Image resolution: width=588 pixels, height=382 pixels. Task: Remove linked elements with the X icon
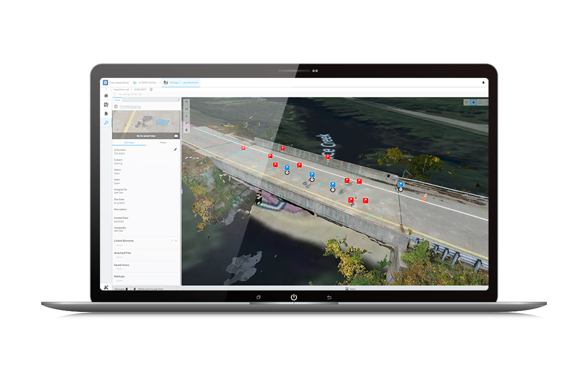pyautogui.click(x=176, y=241)
